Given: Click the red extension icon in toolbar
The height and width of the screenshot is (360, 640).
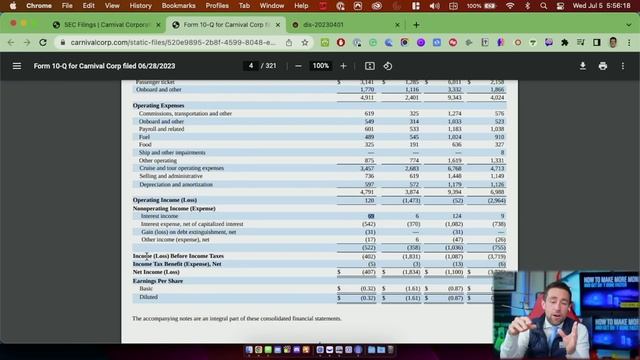Looking at the screenshot, I should coord(341,42).
